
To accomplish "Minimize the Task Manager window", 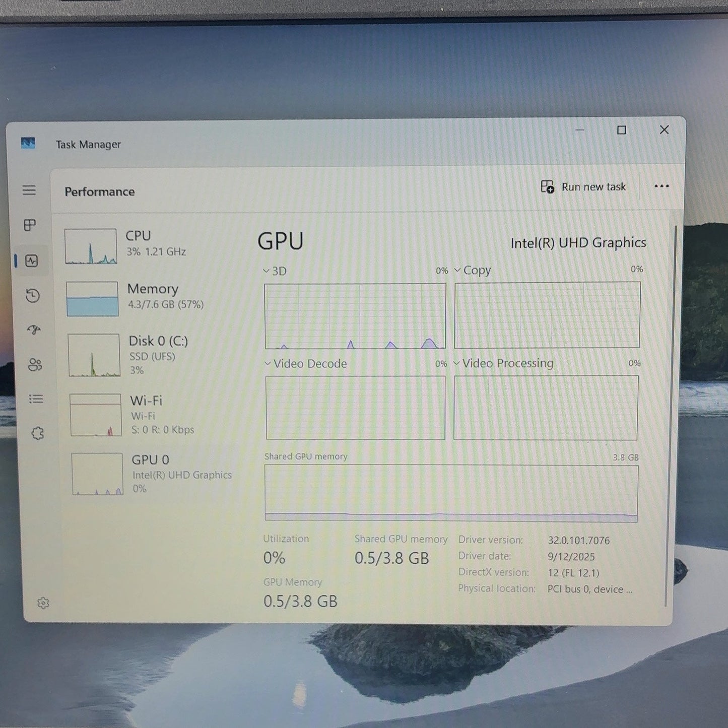I will (x=580, y=130).
